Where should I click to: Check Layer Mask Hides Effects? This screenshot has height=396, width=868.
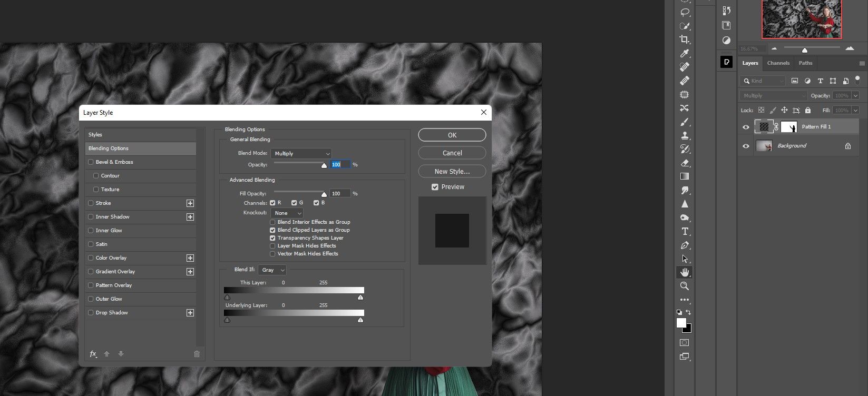coord(272,246)
